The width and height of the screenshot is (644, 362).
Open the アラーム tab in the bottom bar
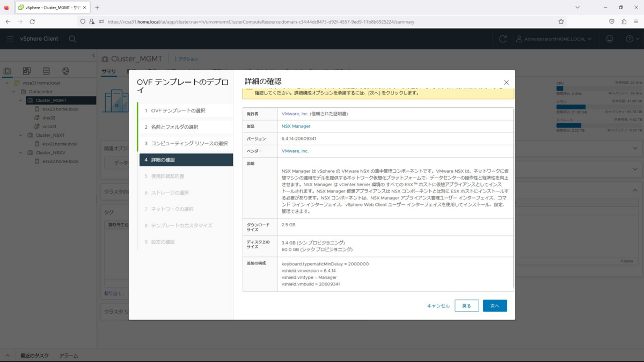click(69, 356)
